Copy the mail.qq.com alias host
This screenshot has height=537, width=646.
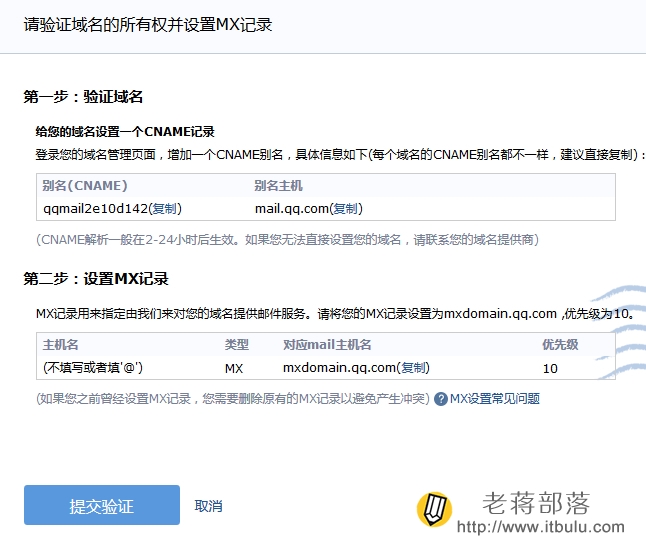pos(345,209)
